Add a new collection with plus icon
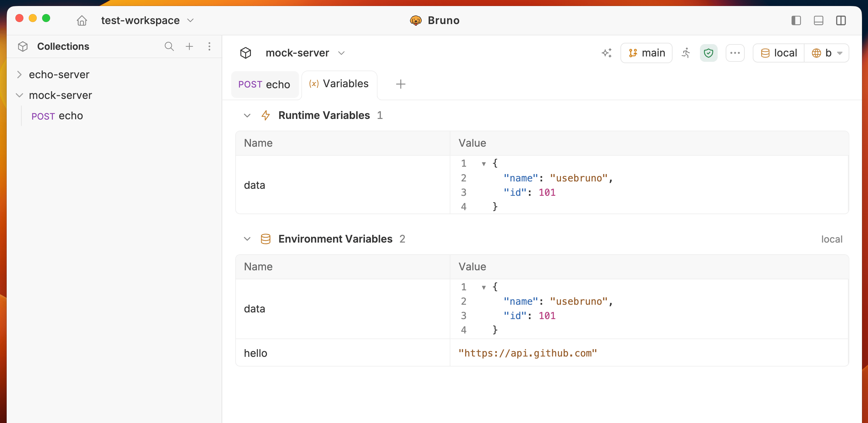The image size is (868, 423). point(189,46)
